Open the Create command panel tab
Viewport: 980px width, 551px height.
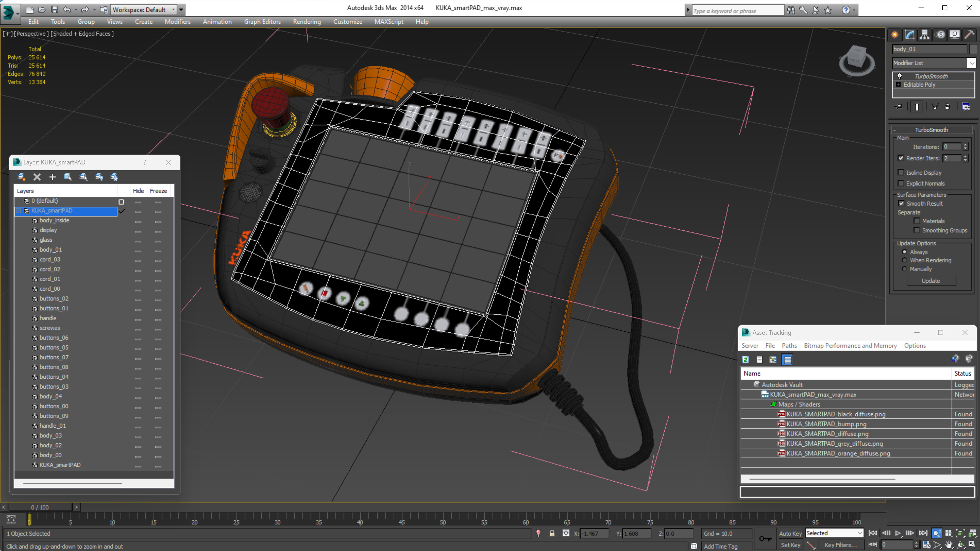(x=895, y=35)
